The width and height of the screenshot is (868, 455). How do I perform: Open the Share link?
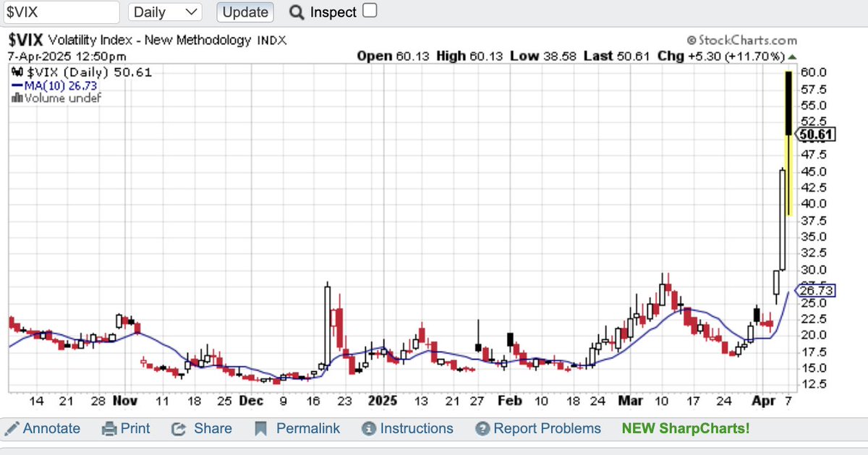click(x=213, y=428)
